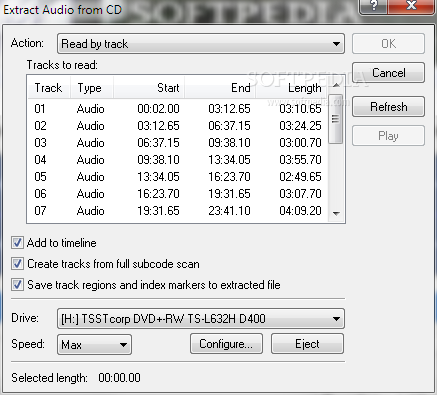Click the track list scroll down arrow
This screenshot has height=395, width=437.
tap(336, 213)
